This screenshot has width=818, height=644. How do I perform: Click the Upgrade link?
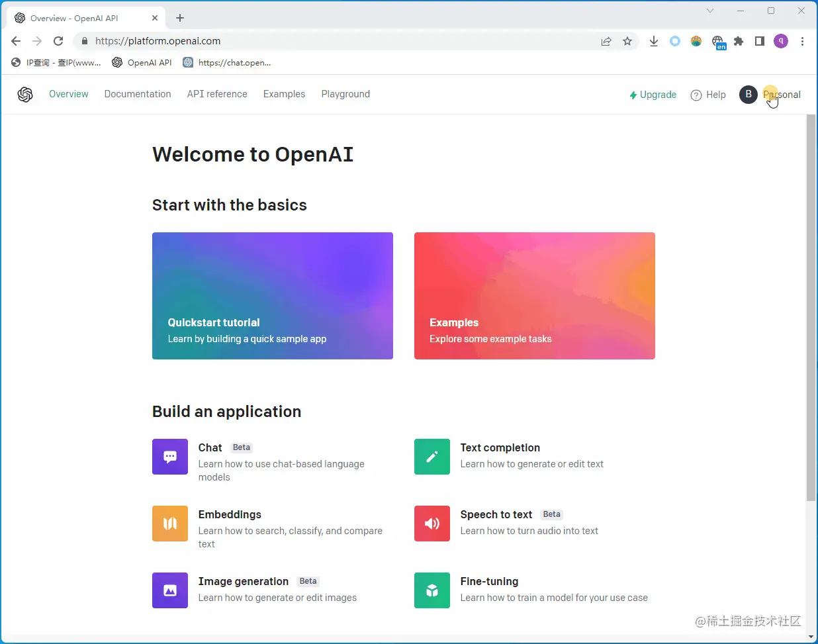[653, 95]
